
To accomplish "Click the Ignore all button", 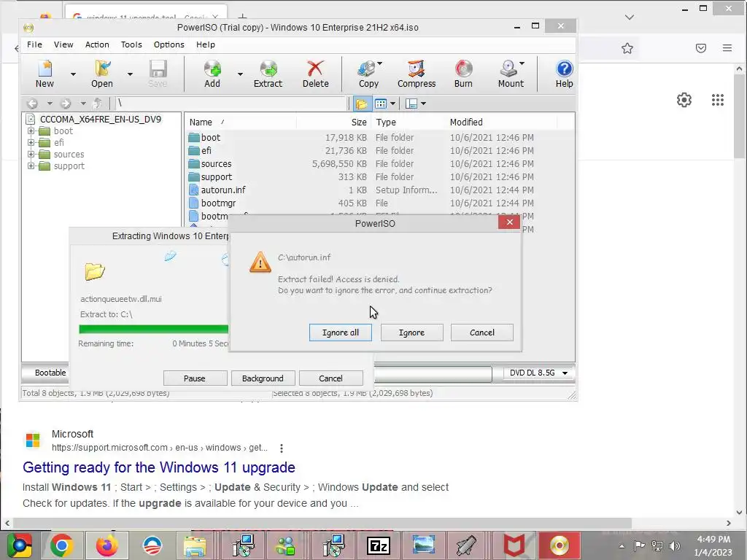I will [341, 332].
